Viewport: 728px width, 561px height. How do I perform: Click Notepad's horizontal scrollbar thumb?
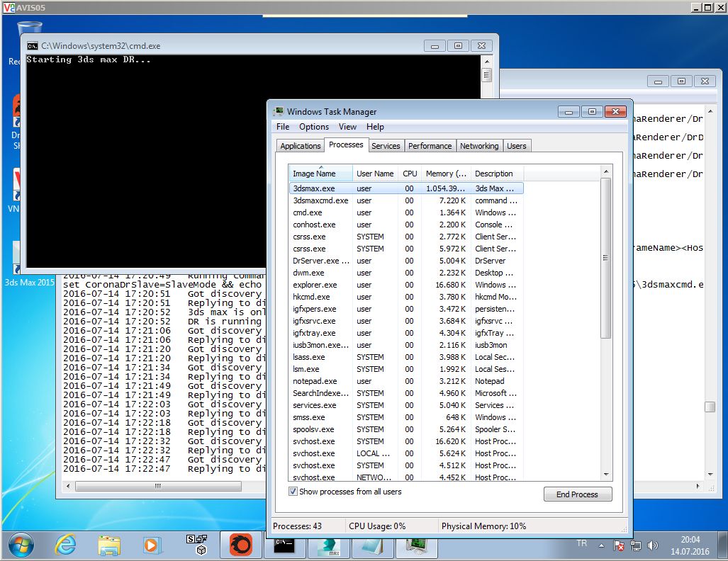click(158, 486)
